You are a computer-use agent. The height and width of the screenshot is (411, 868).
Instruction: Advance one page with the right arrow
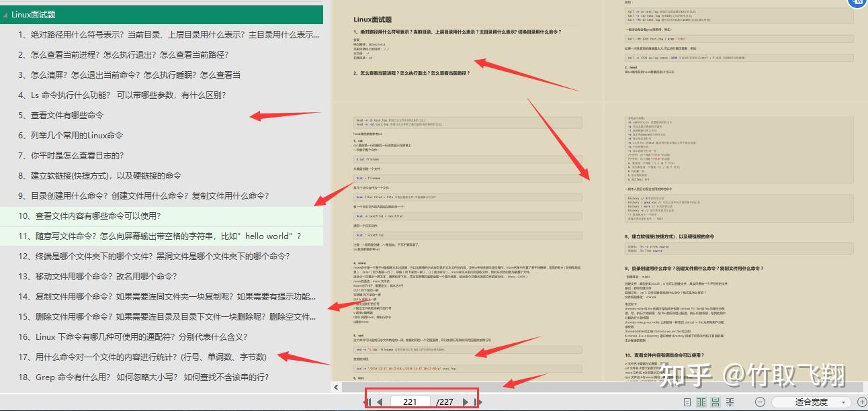point(466,402)
